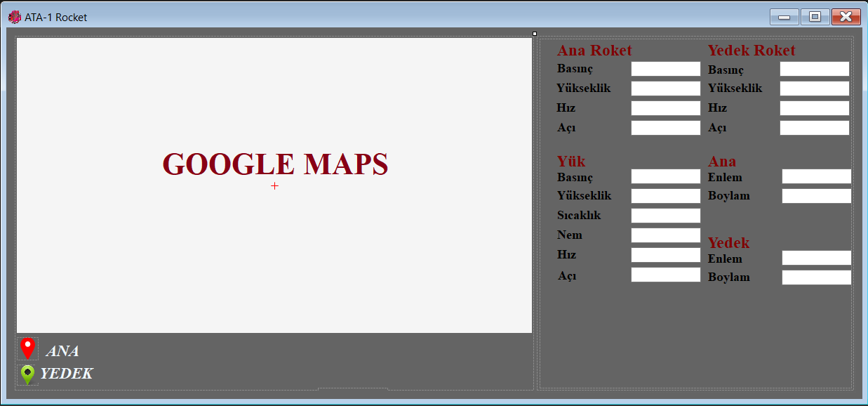Click the red crosshair marker on the map
The height and width of the screenshot is (406, 868).
tap(274, 185)
